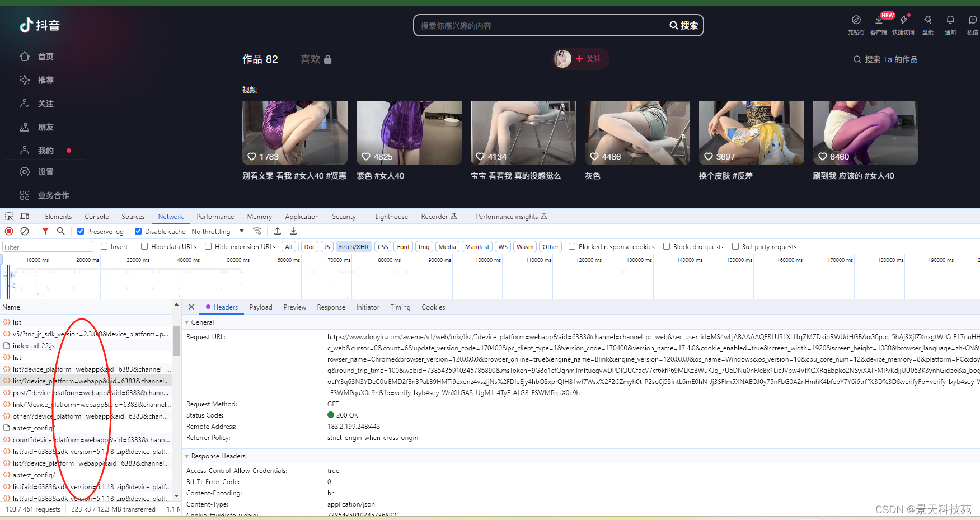
Task: Export network log as HAR file
Action: (293, 231)
